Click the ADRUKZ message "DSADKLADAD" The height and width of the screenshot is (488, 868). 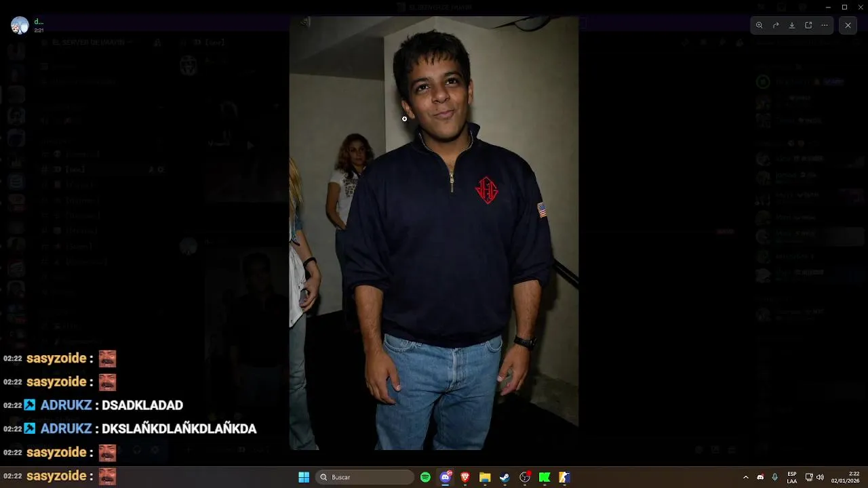pyautogui.click(x=142, y=405)
